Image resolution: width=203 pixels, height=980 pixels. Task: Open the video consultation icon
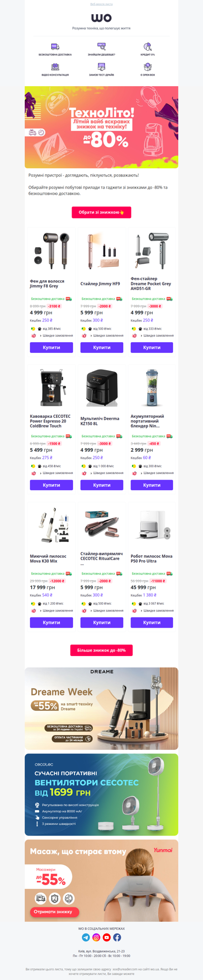click(55, 67)
